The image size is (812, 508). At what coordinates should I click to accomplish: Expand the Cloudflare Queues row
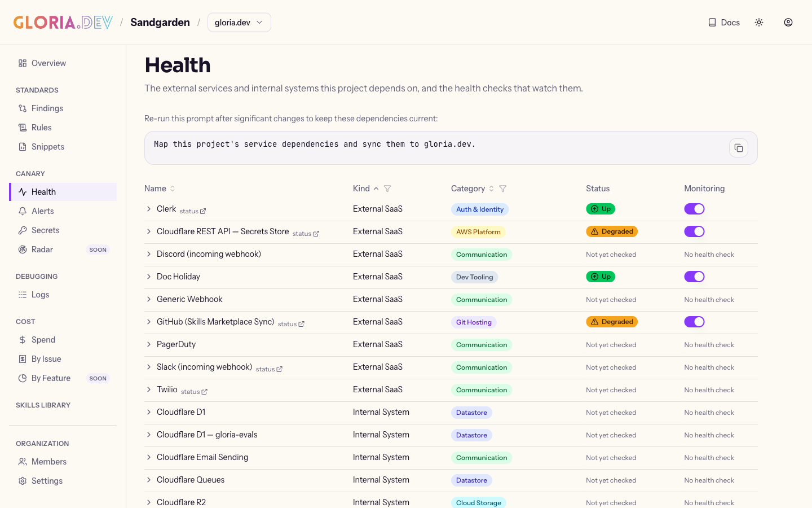point(149,480)
